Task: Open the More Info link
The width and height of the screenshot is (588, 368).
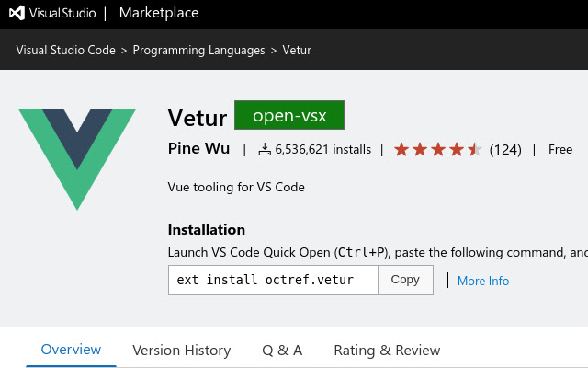Action: tap(483, 281)
